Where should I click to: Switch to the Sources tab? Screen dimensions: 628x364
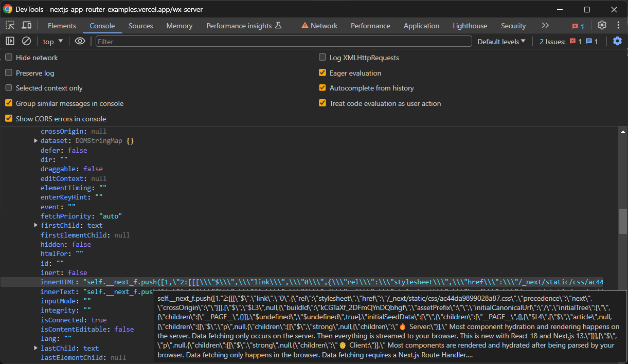pyautogui.click(x=140, y=26)
